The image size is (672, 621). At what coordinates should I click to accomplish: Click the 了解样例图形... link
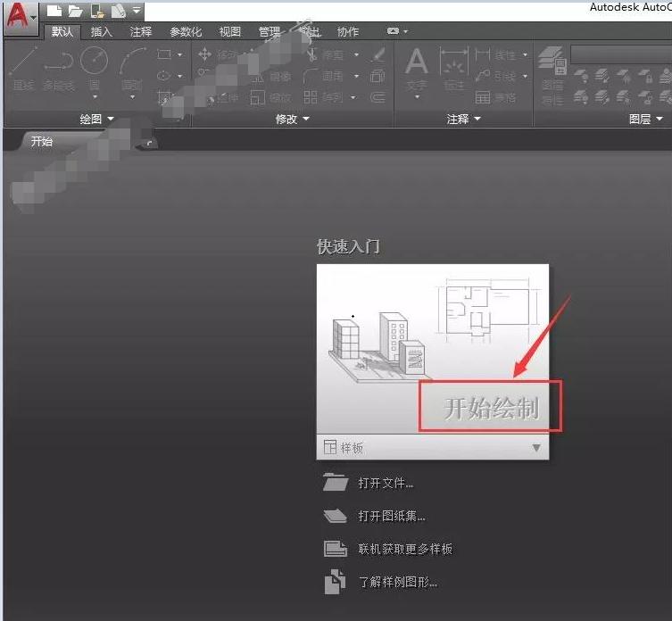pos(398,582)
